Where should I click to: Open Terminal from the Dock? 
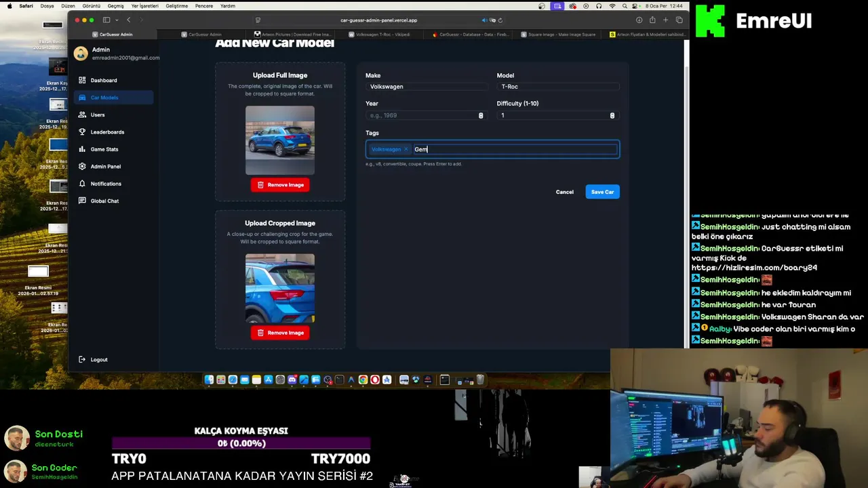point(340,380)
